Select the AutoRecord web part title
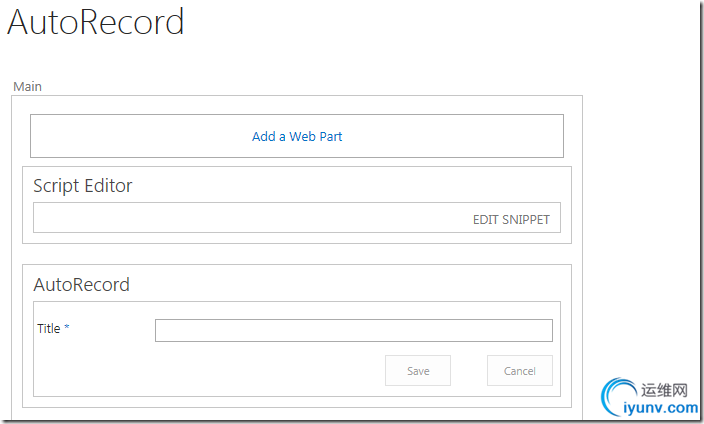Screen dimensions: 704x424 (x=81, y=284)
